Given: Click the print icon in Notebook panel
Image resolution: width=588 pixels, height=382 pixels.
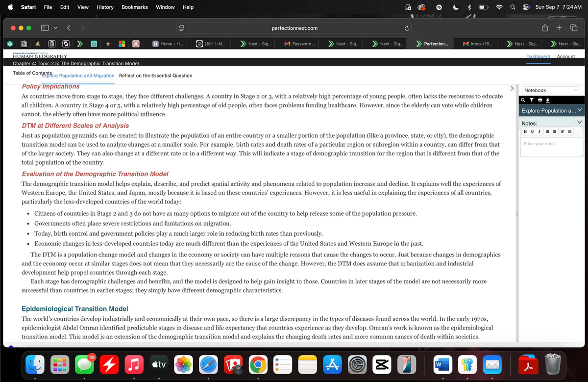Looking at the screenshot, I should click(x=540, y=100).
